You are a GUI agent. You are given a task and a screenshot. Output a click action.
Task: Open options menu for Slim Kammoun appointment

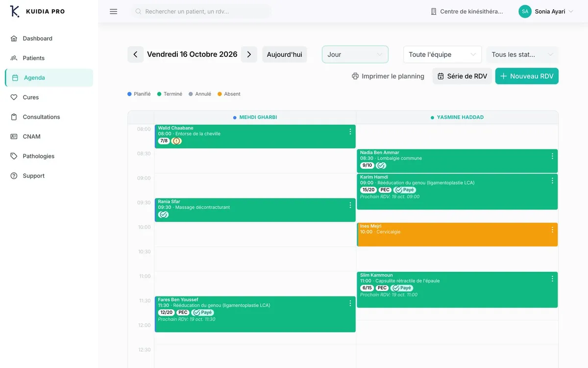(x=552, y=279)
